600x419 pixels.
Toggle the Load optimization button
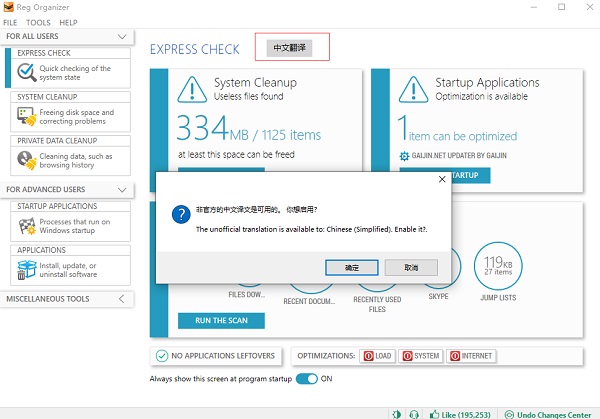(x=379, y=356)
